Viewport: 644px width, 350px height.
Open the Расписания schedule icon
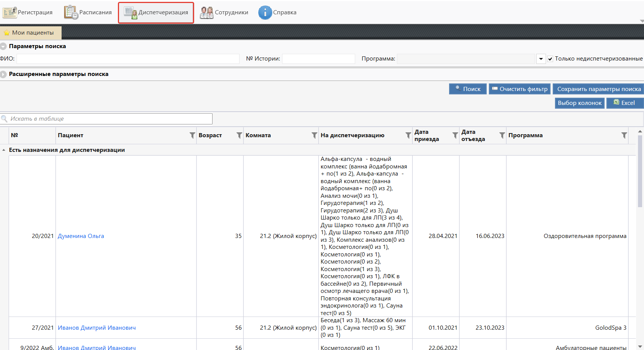71,12
